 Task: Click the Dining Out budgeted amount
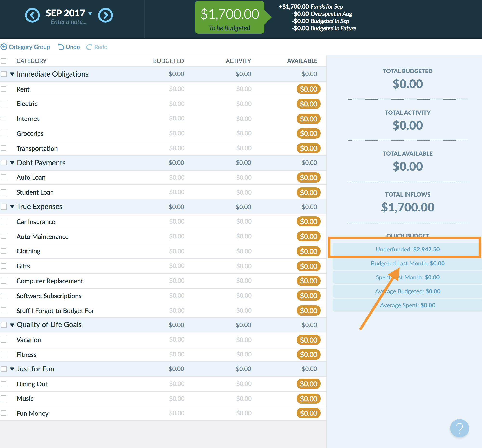(x=177, y=384)
